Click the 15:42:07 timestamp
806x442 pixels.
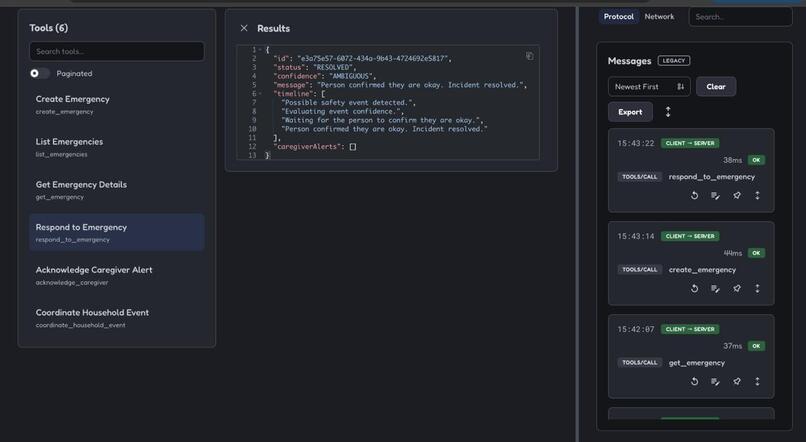636,329
